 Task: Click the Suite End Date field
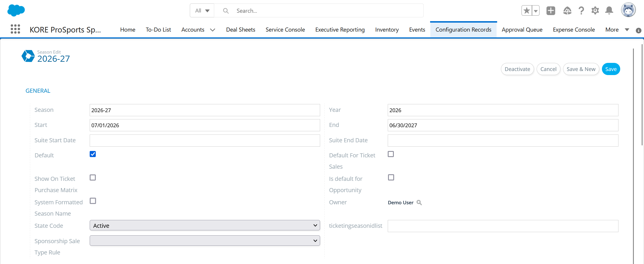point(503,141)
